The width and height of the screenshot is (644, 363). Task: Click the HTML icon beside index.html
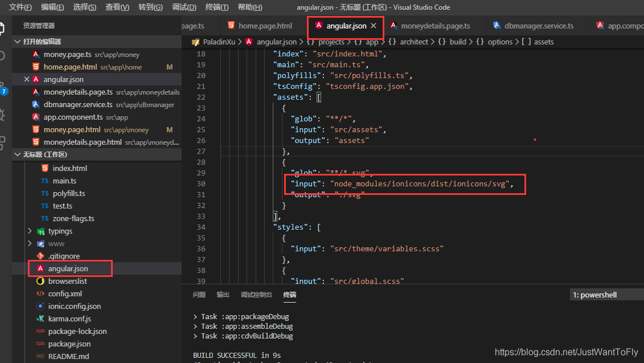point(45,168)
